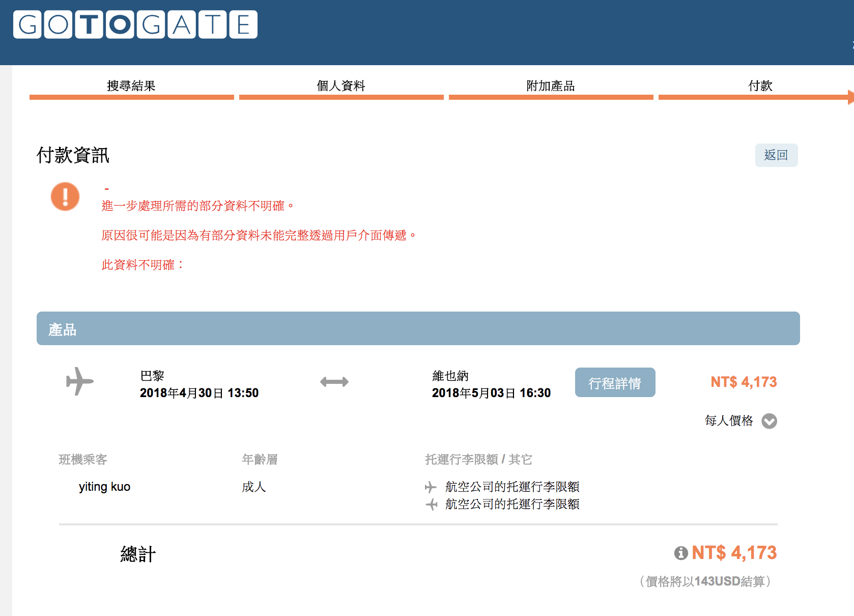This screenshot has height=616, width=854.
Task: Click the 143USD settlement note
Action: pyautogui.click(x=705, y=581)
